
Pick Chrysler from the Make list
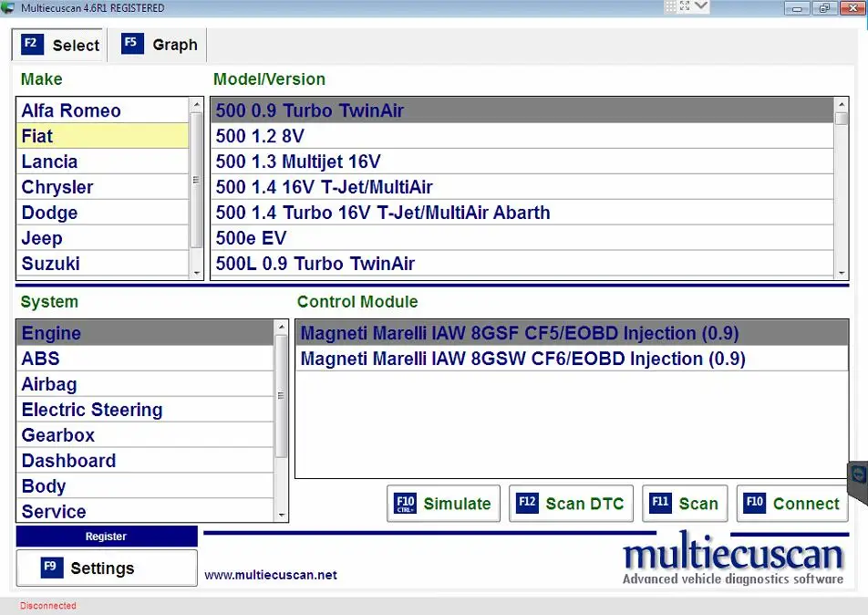coord(103,187)
